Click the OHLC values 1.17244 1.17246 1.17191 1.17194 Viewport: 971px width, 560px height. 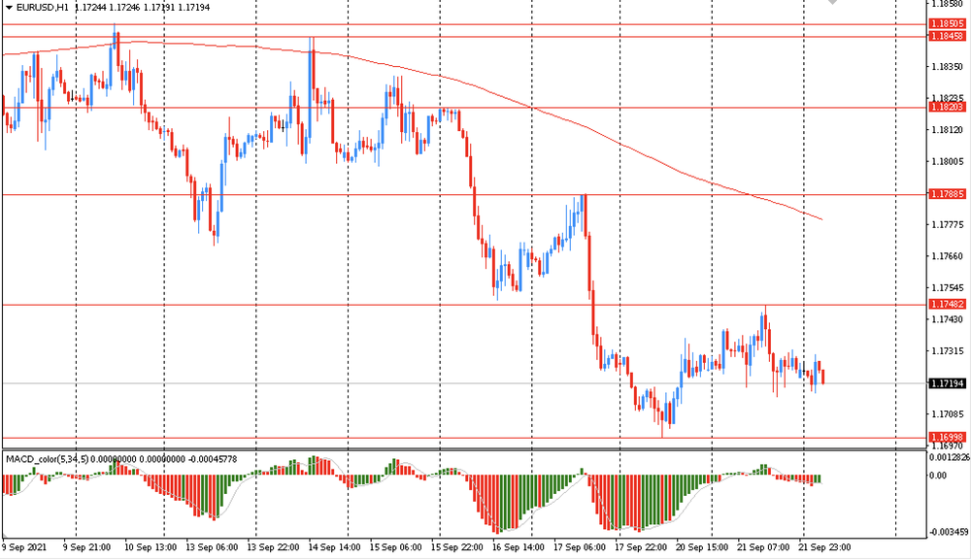tap(142, 8)
